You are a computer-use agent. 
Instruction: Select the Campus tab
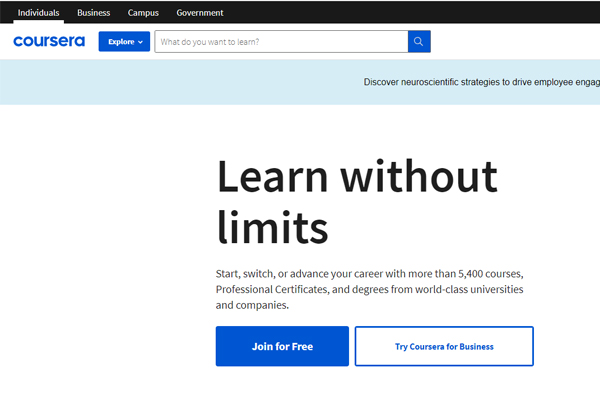(143, 13)
